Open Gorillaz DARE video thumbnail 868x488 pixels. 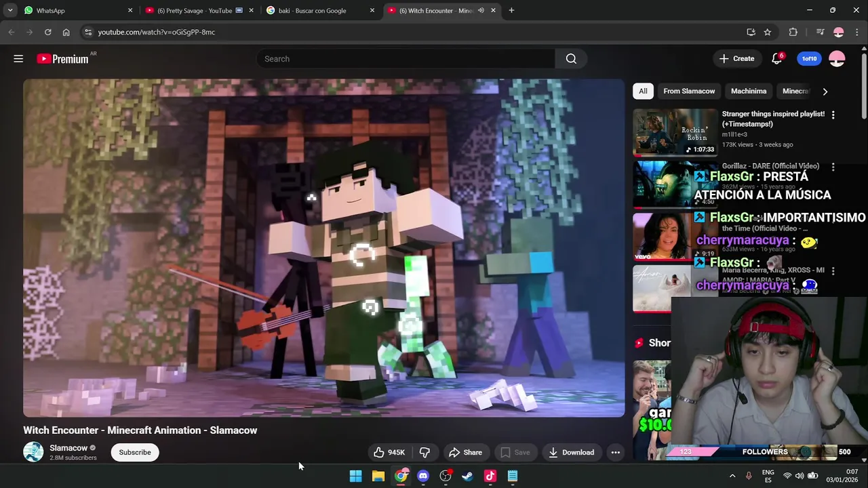tap(675, 184)
